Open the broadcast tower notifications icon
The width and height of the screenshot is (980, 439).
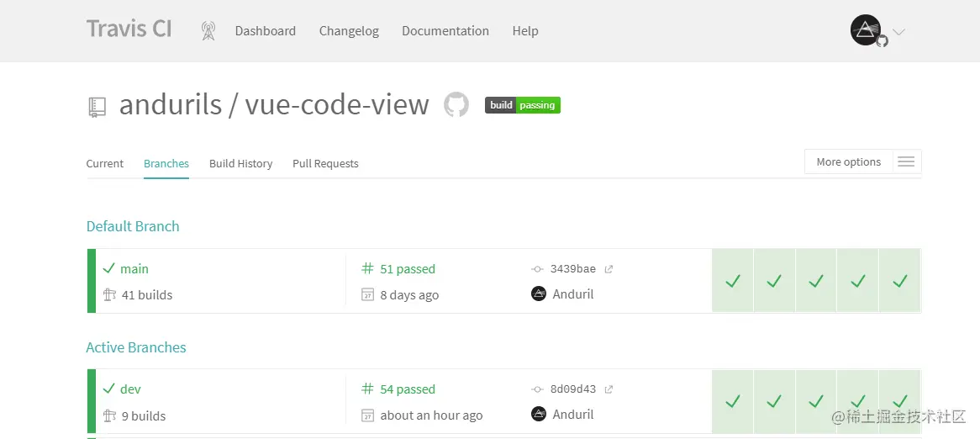[208, 30]
